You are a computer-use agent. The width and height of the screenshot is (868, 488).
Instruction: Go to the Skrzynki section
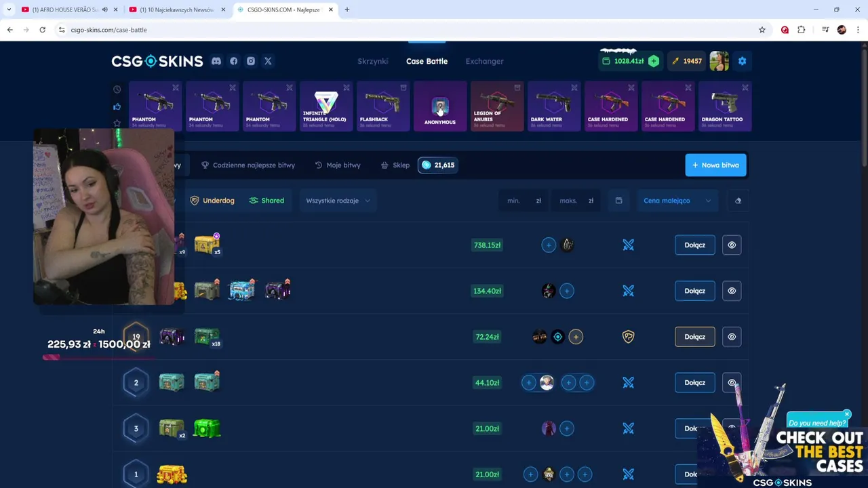point(373,61)
